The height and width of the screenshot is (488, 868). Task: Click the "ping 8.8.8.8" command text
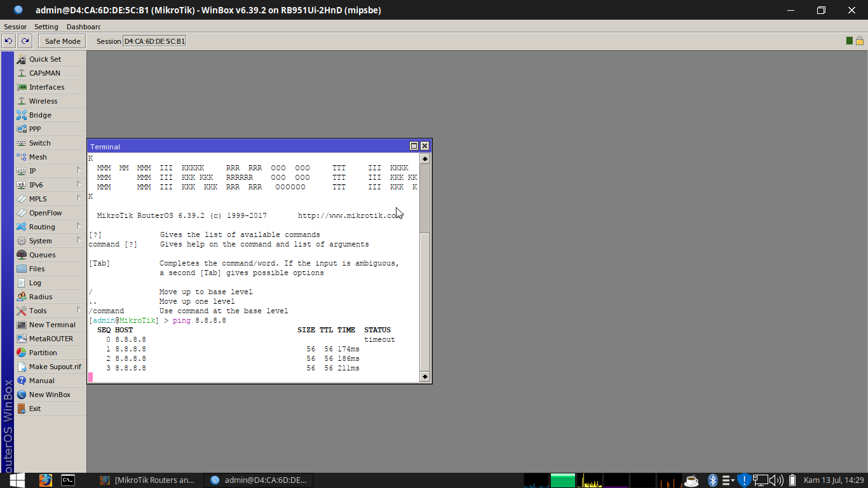coord(200,321)
